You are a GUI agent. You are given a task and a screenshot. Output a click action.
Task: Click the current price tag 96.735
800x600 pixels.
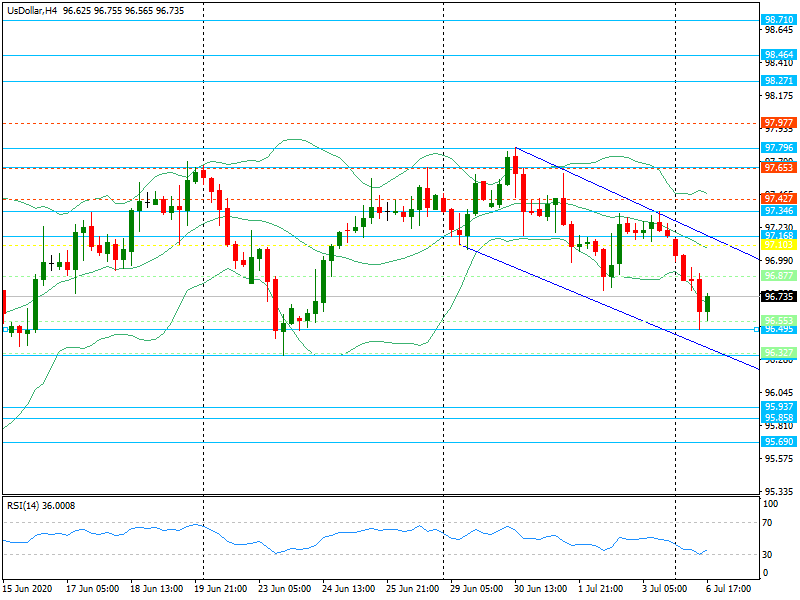[778, 297]
